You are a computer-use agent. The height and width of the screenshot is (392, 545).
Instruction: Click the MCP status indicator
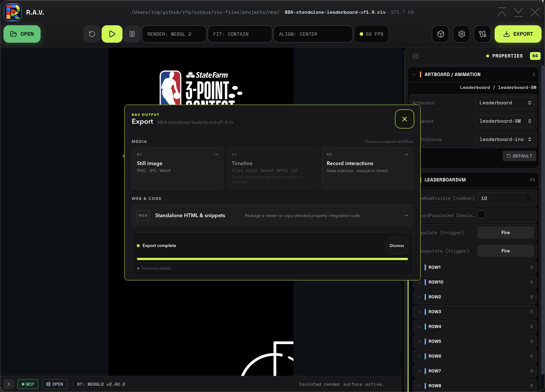point(28,384)
